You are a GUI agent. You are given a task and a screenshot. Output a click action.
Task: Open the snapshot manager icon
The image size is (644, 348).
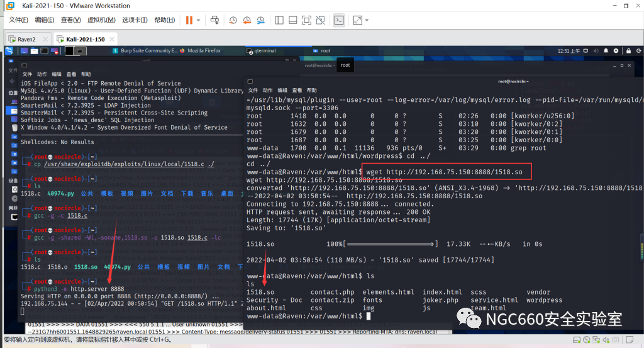(x=261, y=20)
